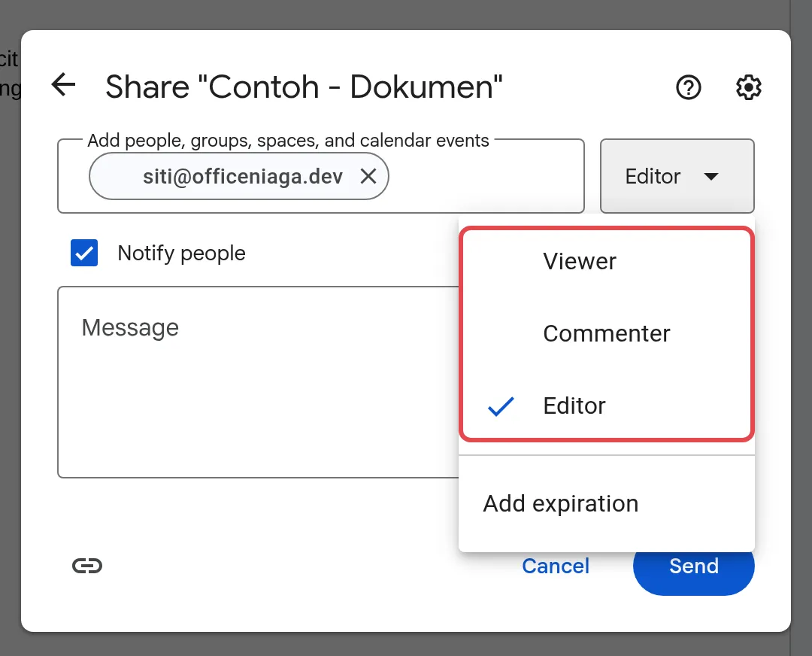
Task: Focus the Message text area
Action: (x=259, y=382)
